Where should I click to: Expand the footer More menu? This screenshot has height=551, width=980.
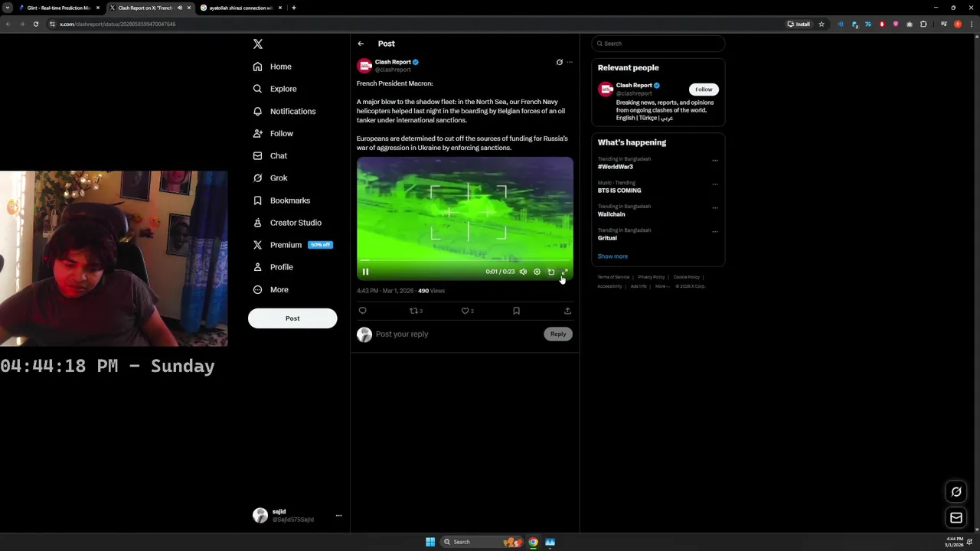pyautogui.click(x=662, y=286)
